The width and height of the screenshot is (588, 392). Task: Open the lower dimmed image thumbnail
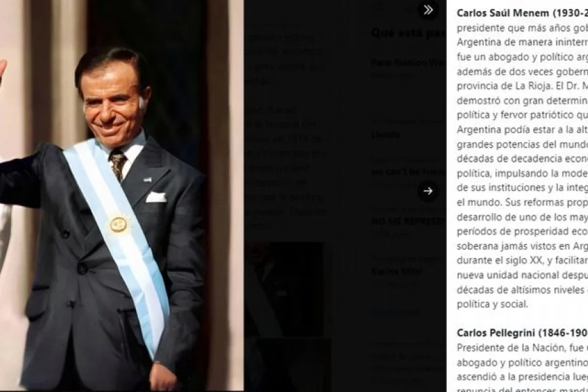[289, 365]
